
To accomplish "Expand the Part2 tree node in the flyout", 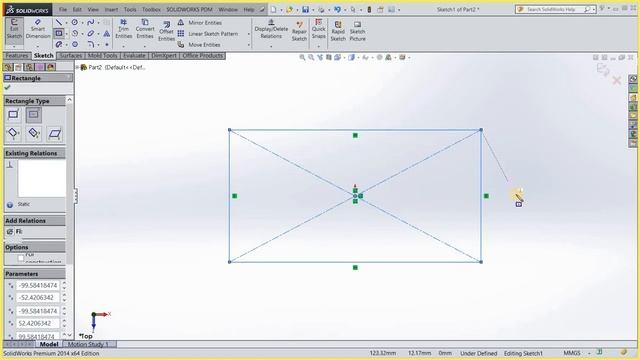I will 77,67.
